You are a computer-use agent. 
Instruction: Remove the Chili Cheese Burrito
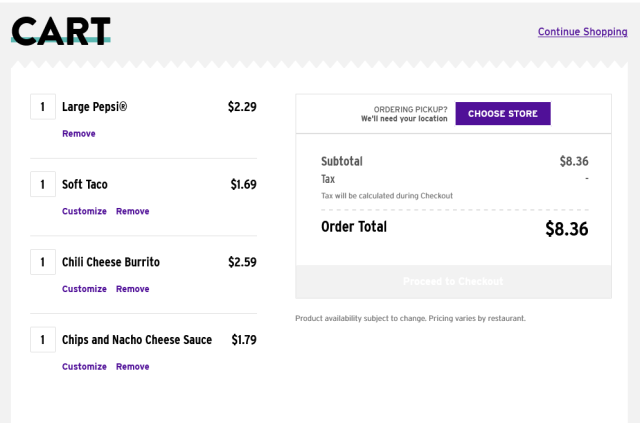133,289
